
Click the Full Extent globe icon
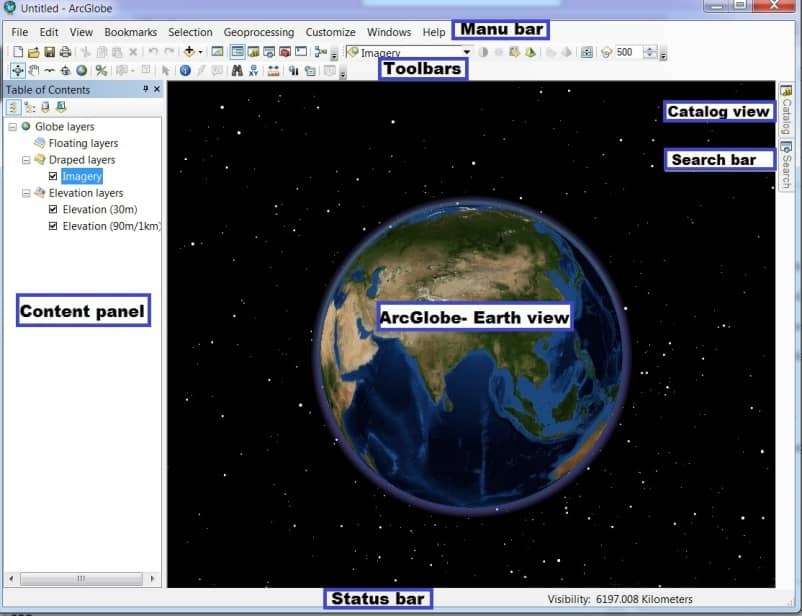point(81,71)
